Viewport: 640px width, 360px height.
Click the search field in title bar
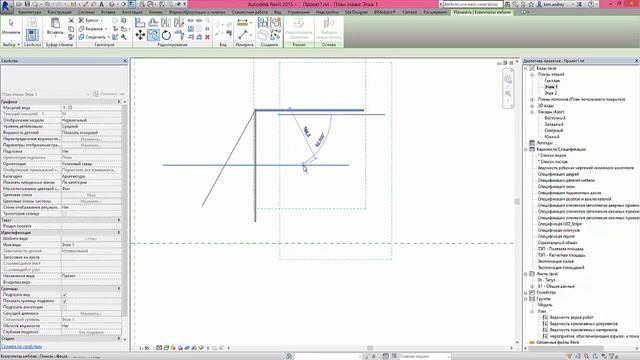point(473,4)
